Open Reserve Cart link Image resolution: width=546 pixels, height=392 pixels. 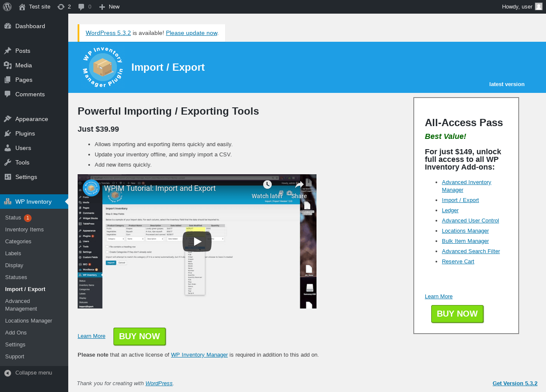[x=458, y=262]
